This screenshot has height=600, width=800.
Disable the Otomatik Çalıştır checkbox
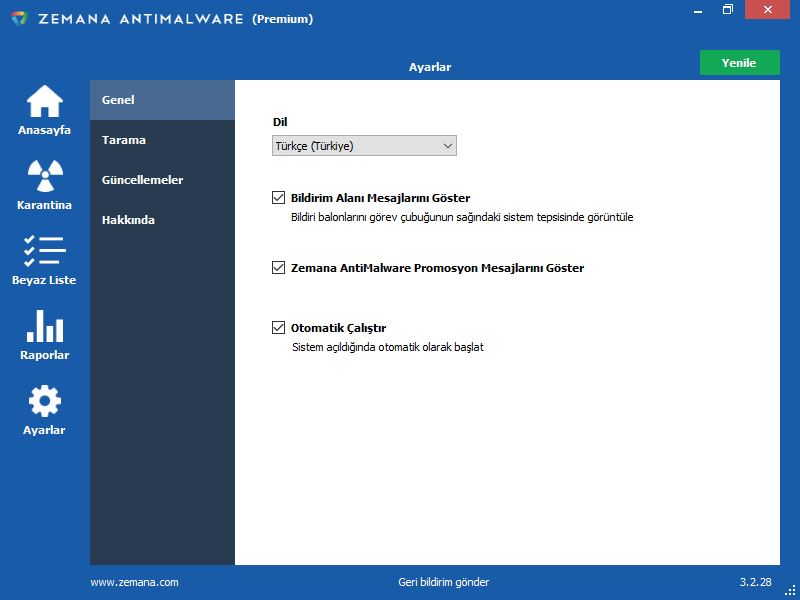278,328
